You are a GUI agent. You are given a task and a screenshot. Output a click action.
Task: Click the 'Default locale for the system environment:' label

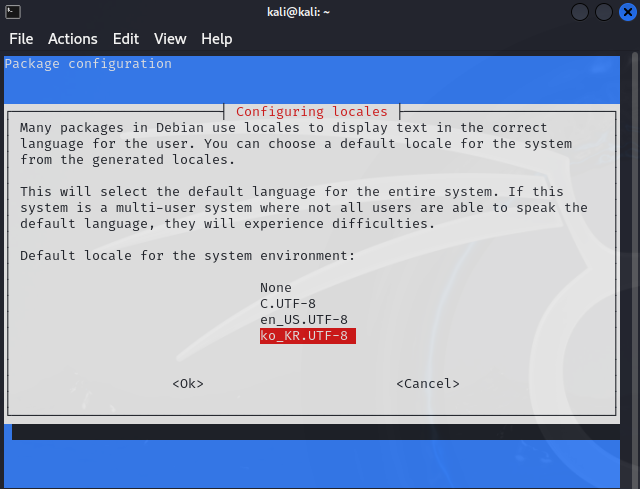click(x=188, y=256)
